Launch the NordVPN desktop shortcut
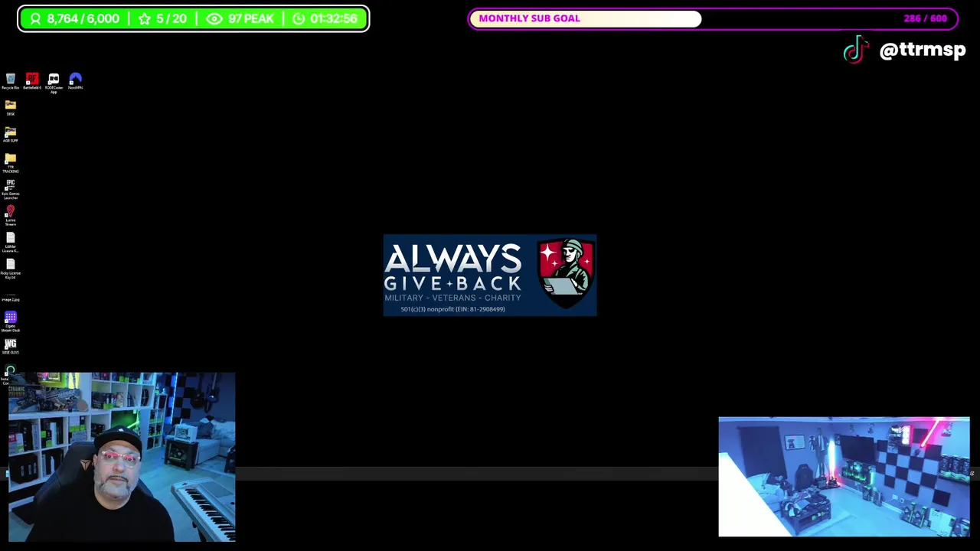The width and height of the screenshot is (980, 551). tap(75, 81)
